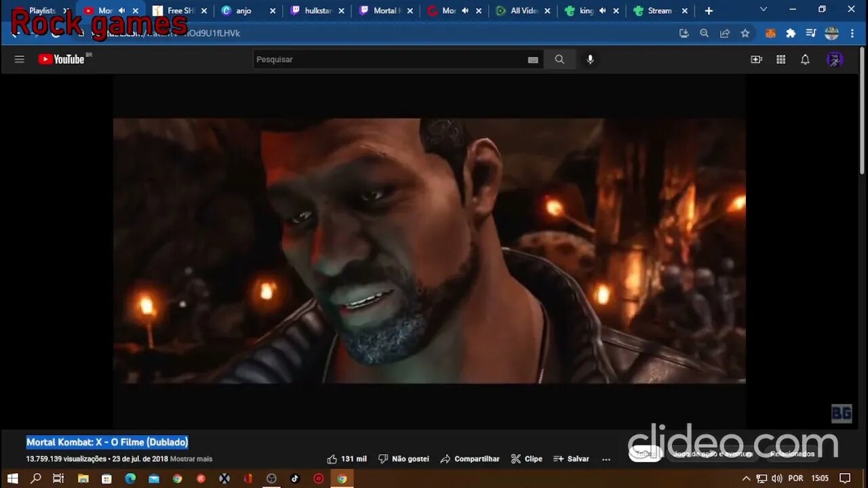Open the notifications bell
The width and height of the screenshot is (868, 488).
coord(805,60)
